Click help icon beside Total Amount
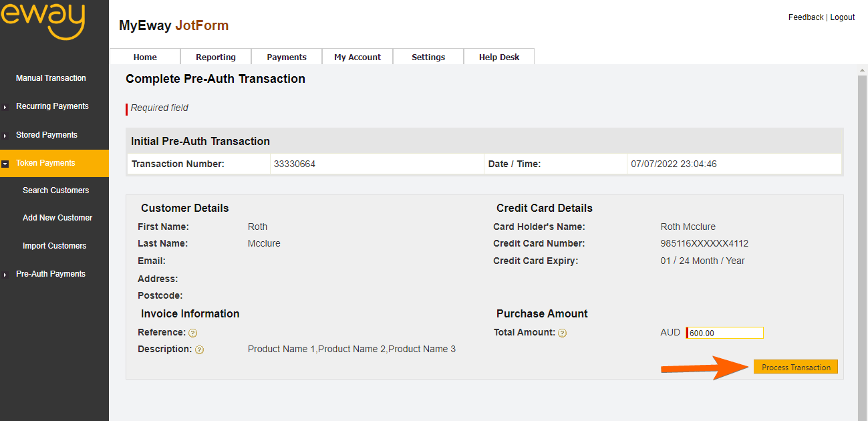Screen dimensions: 868x421 click(562, 333)
